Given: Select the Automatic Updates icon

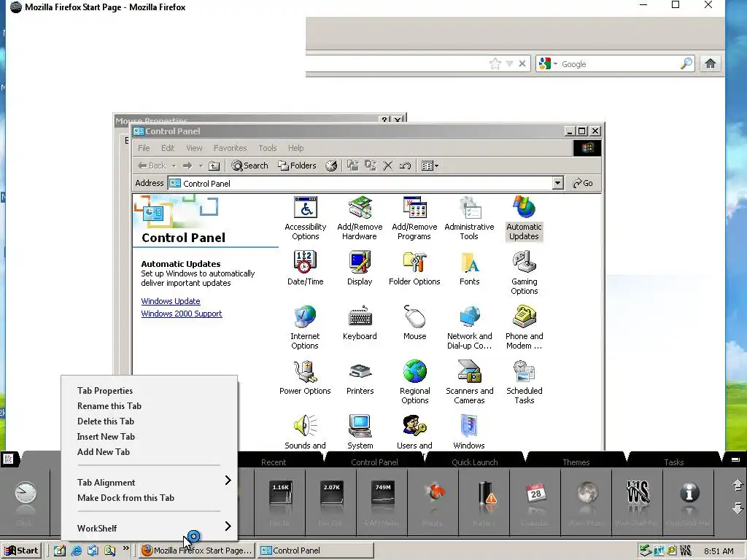Looking at the screenshot, I should 524,219.
